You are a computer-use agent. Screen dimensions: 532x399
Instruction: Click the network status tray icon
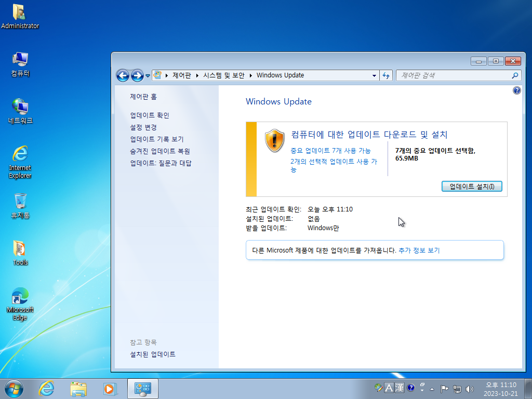point(457,389)
